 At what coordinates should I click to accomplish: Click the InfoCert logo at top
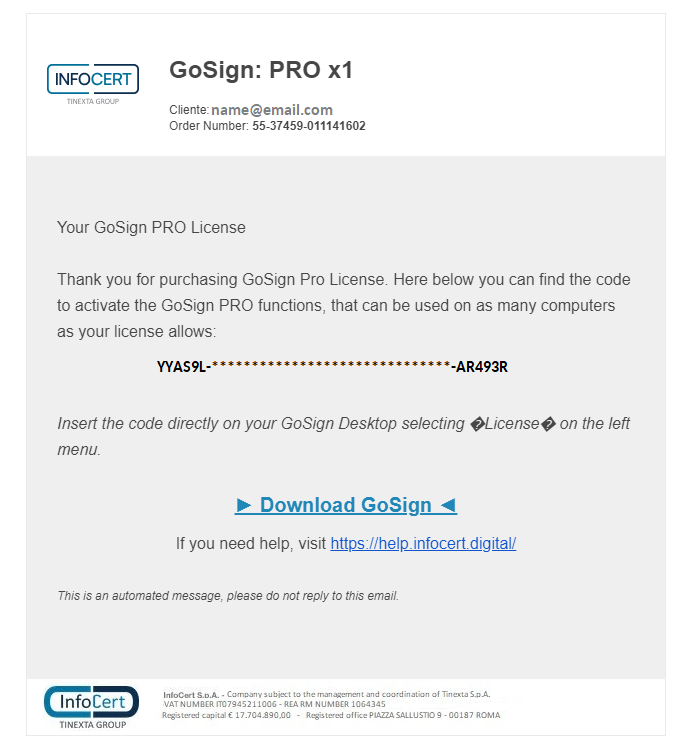click(x=93, y=84)
